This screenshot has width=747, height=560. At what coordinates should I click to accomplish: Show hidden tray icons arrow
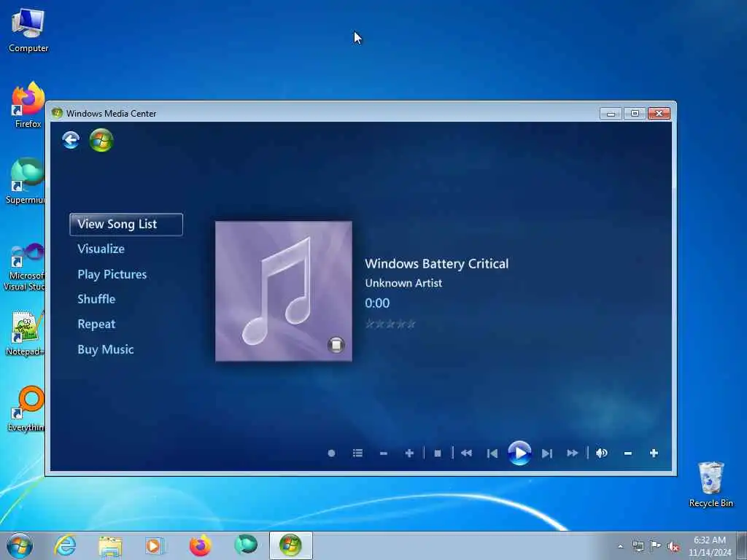620,546
